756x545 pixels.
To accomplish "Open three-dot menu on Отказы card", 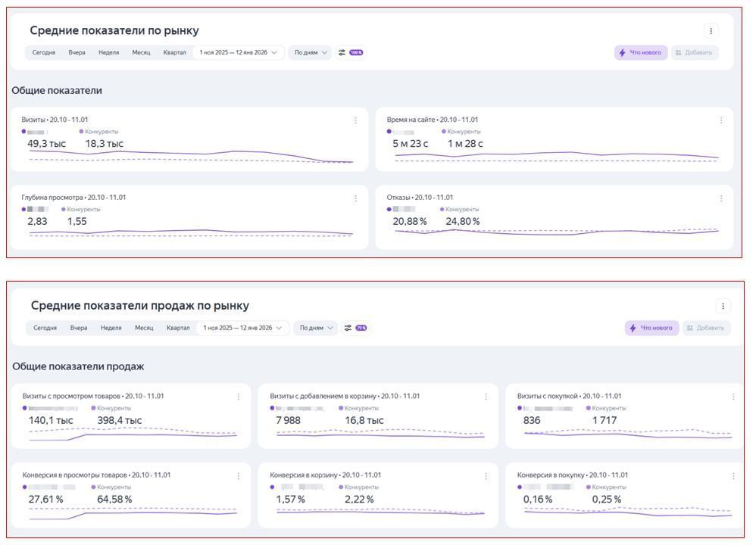I will point(720,198).
